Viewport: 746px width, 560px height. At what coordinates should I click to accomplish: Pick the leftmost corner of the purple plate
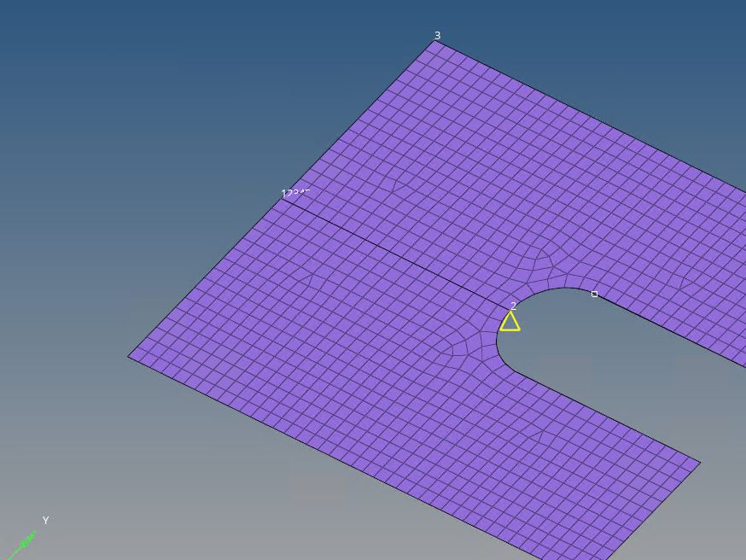130,357
